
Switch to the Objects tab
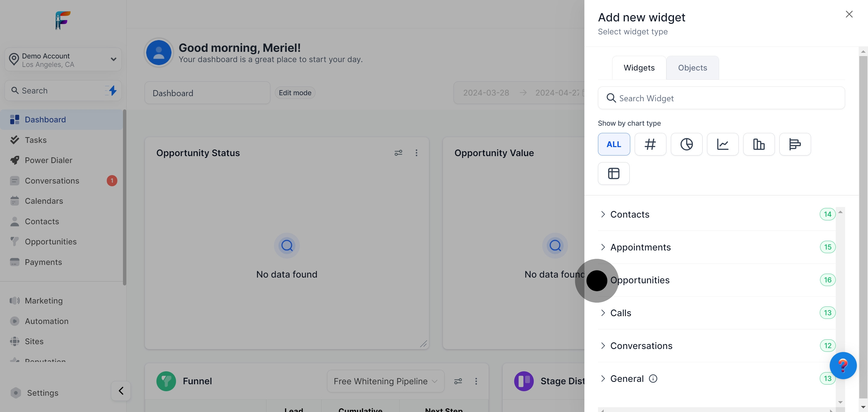(x=692, y=68)
